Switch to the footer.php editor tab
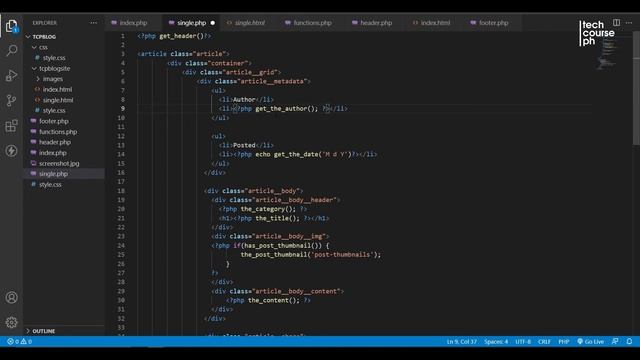This screenshot has width=640, height=360. 493,23
